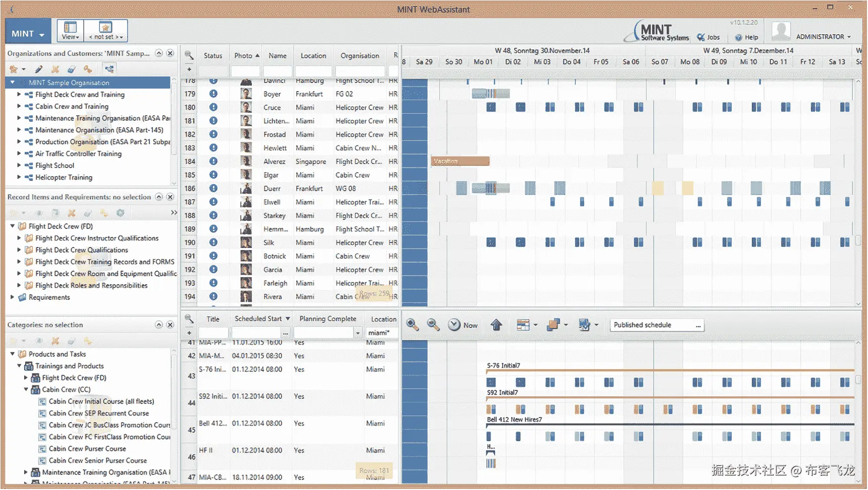Click the Location filter field containing miami*
Viewport: 868px width, 490px height.
(x=382, y=333)
